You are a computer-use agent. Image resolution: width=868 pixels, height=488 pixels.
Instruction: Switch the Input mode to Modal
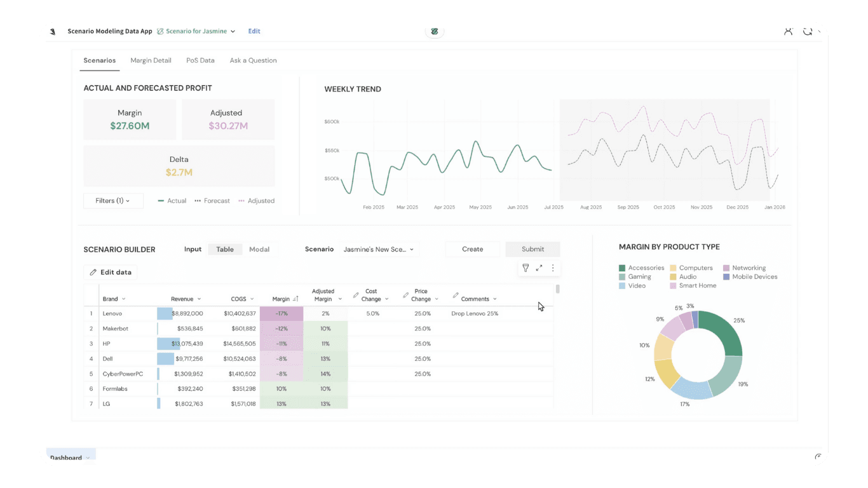coord(259,249)
